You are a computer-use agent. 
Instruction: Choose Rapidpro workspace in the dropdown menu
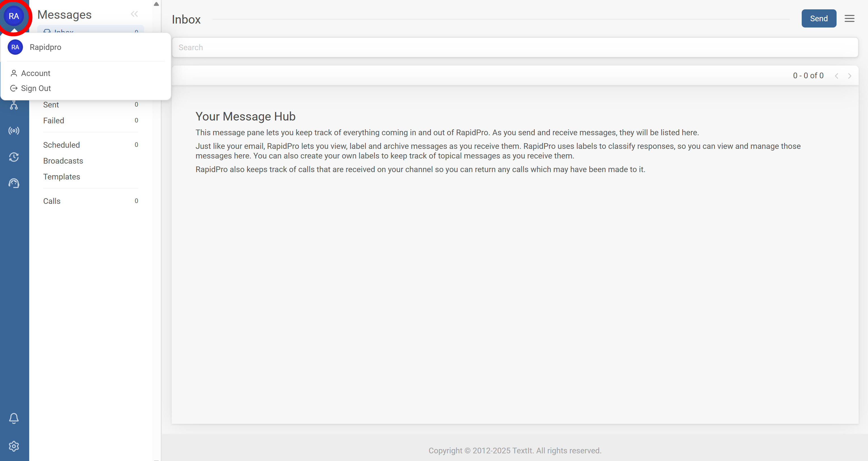[45, 47]
